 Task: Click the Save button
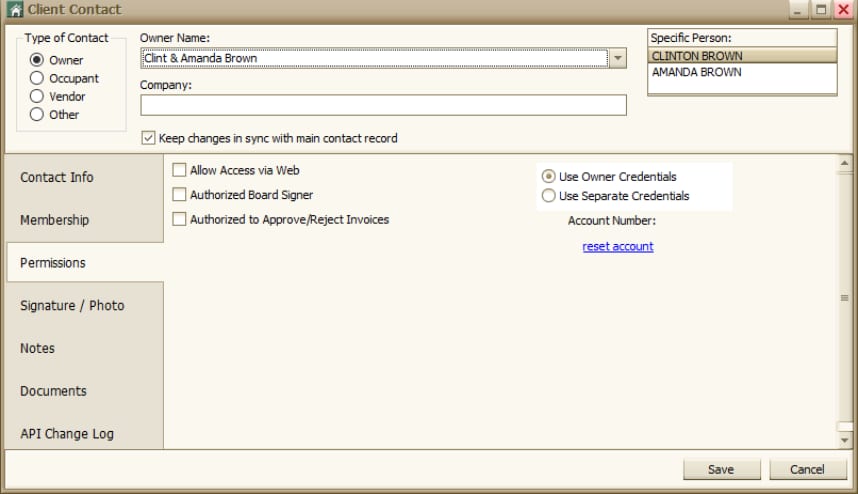pyautogui.click(x=721, y=469)
